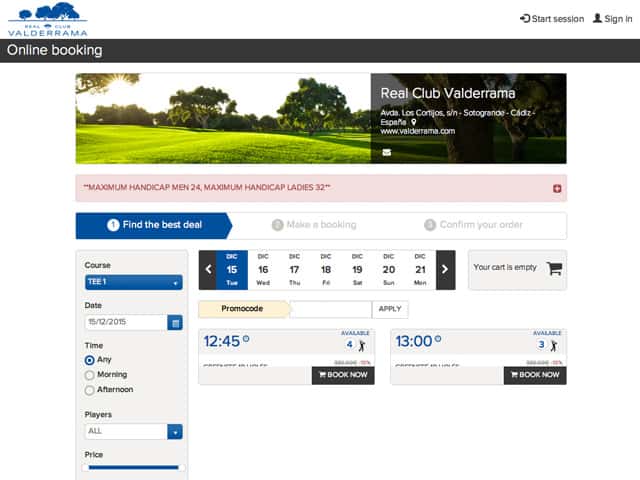Go to previous week with left arrow
The height and width of the screenshot is (480, 640).
(208, 269)
